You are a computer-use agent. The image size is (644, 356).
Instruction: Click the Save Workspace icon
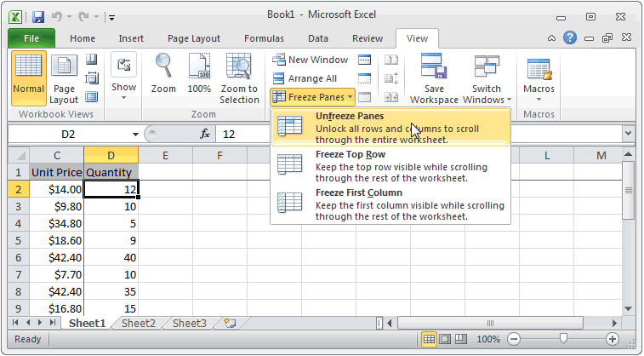click(x=434, y=78)
